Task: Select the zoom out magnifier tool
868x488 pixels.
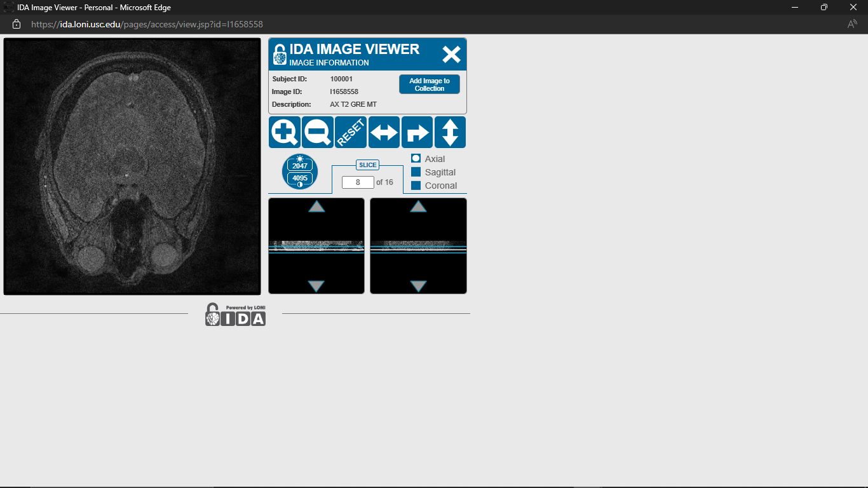Action: (317, 132)
